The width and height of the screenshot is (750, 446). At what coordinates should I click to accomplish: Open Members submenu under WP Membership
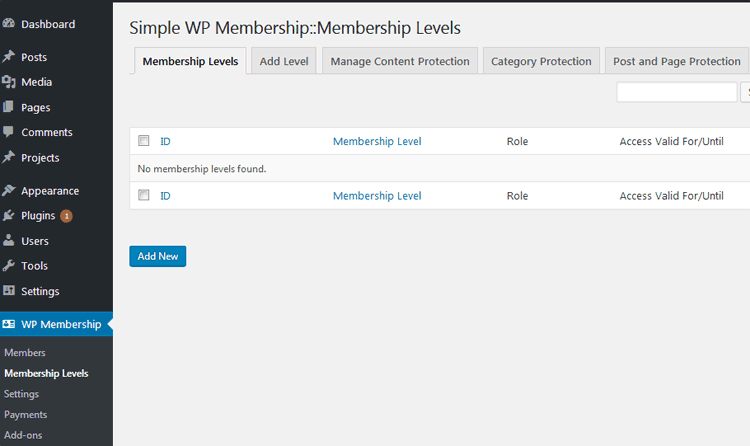pyautogui.click(x=25, y=352)
